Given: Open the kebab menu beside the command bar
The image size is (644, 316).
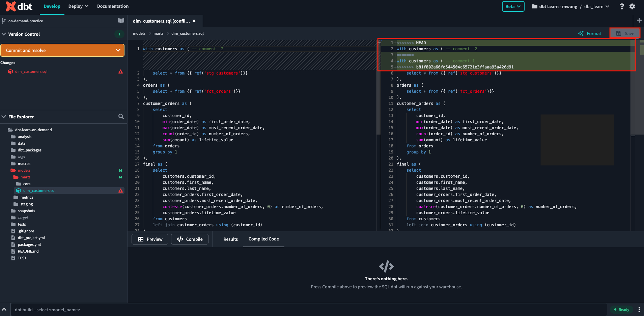Looking at the screenshot, I should [639, 310].
